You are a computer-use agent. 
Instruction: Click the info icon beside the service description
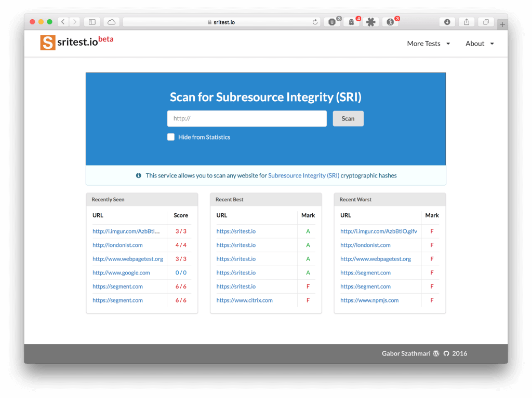(138, 175)
